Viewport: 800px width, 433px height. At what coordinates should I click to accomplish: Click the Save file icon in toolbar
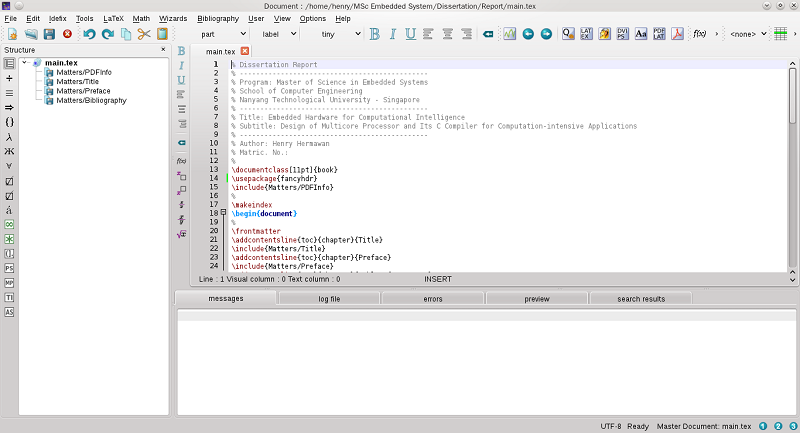click(x=48, y=34)
